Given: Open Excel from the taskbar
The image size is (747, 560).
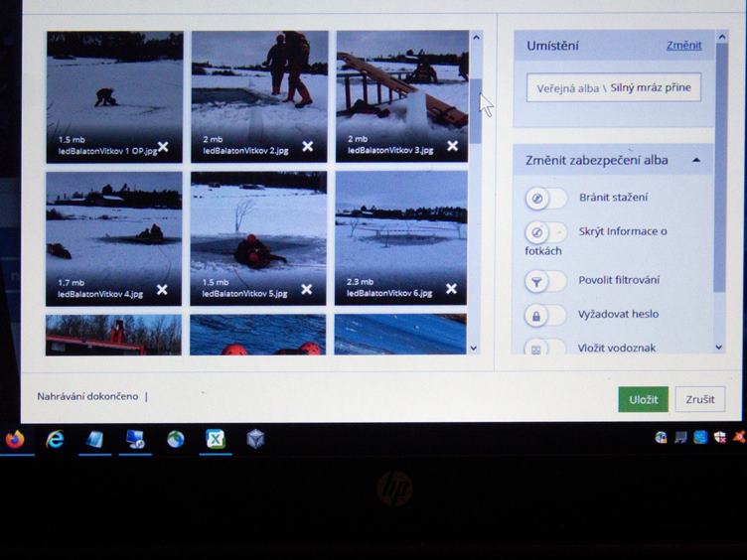Looking at the screenshot, I should coord(216,439).
